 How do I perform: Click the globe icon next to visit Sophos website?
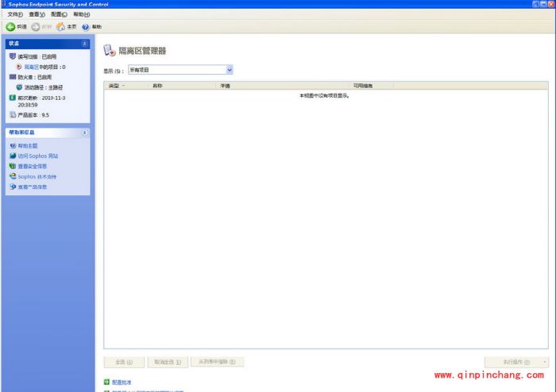coord(13,156)
